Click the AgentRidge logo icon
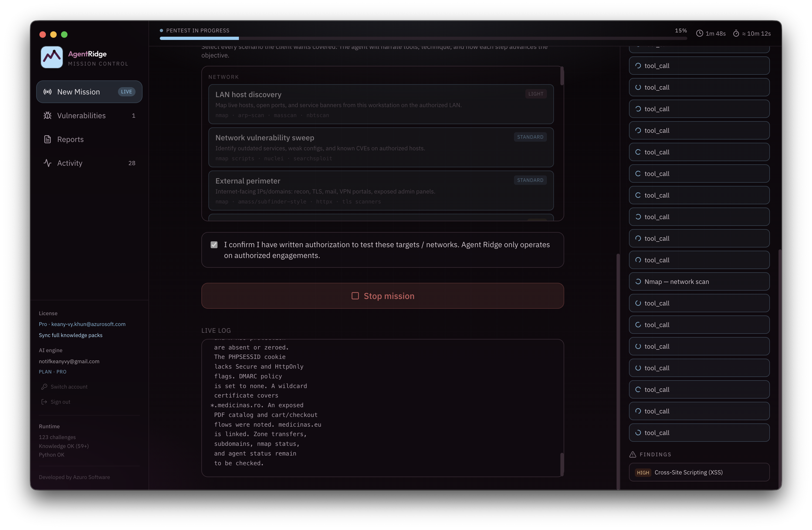The height and width of the screenshot is (530, 812). [52, 57]
